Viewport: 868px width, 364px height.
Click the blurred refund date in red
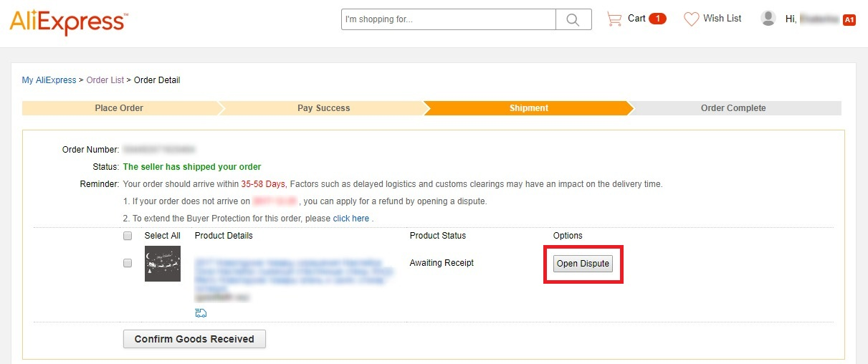(275, 201)
